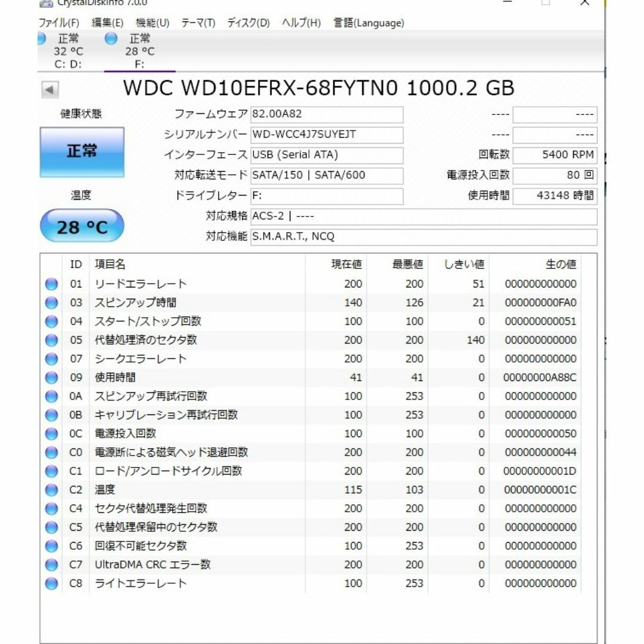Click the しきい値 column header
The height and width of the screenshot is (644, 644).
[x=465, y=265]
